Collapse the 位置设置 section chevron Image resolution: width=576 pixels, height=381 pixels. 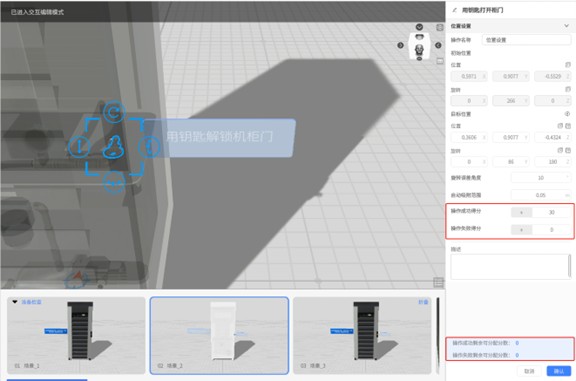566,26
